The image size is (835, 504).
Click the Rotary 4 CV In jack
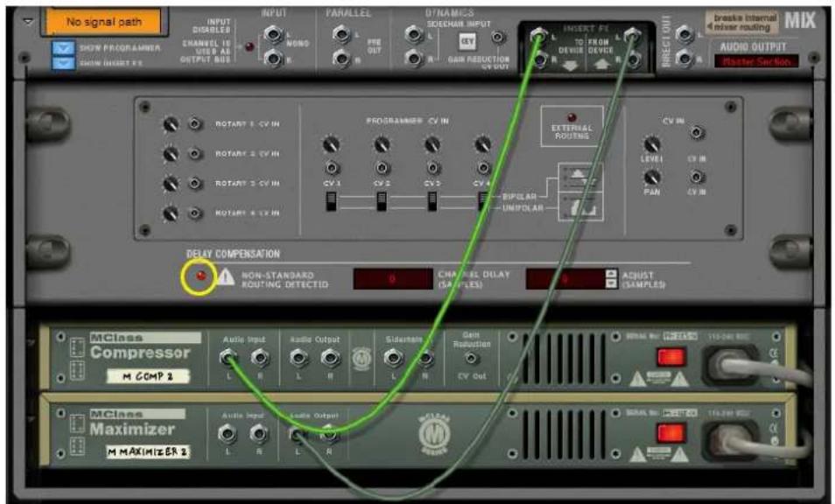click(x=195, y=213)
